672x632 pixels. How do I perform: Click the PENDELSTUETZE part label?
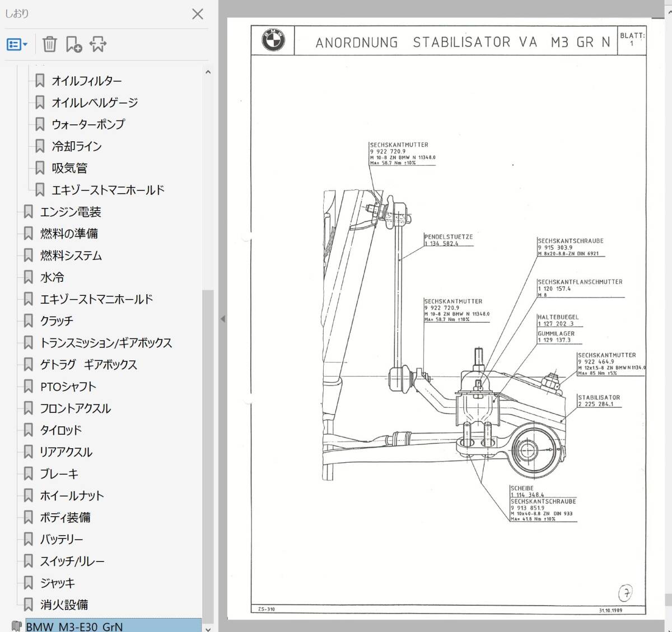[x=449, y=237]
